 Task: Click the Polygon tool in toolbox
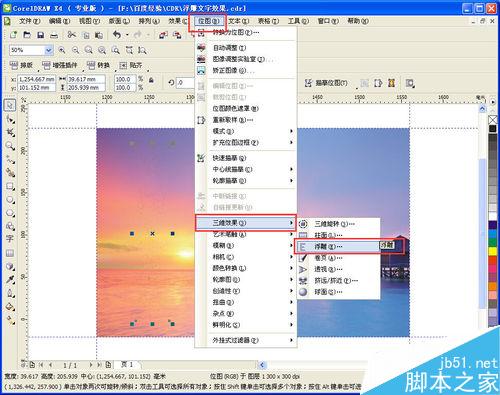click(x=10, y=213)
